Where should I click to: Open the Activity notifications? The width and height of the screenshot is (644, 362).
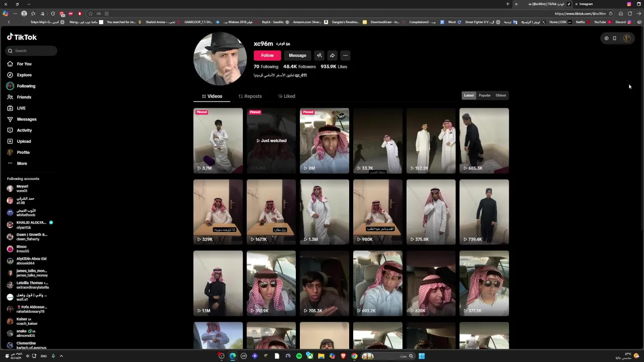19,130
